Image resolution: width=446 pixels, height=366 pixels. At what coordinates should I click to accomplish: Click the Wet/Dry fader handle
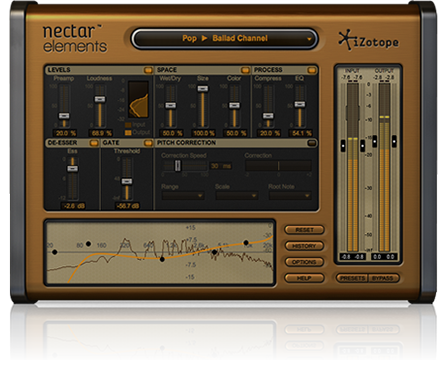(x=170, y=105)
